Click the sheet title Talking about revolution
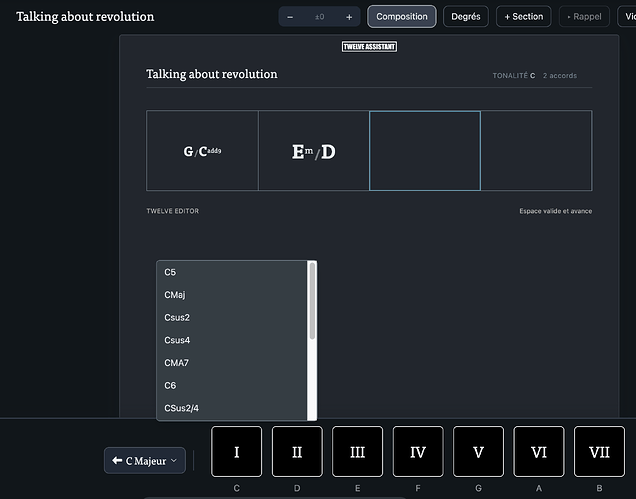 tap(212, 74)
